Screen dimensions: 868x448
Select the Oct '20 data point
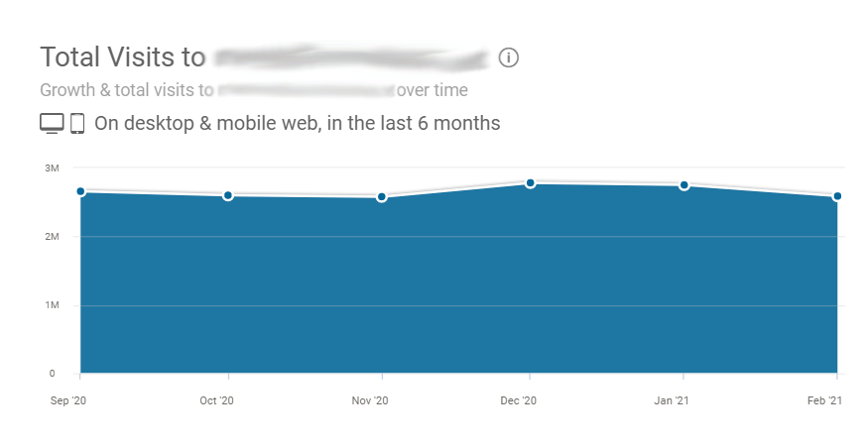pos(228,195)
